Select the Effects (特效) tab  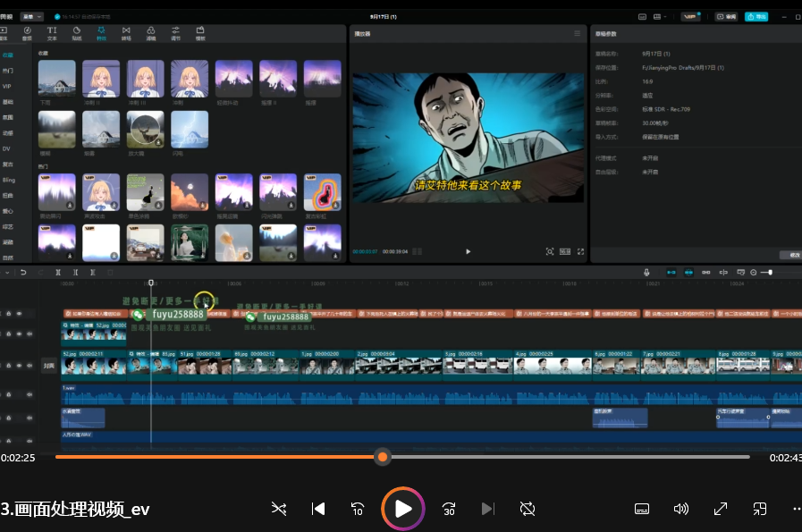(101, 33)
